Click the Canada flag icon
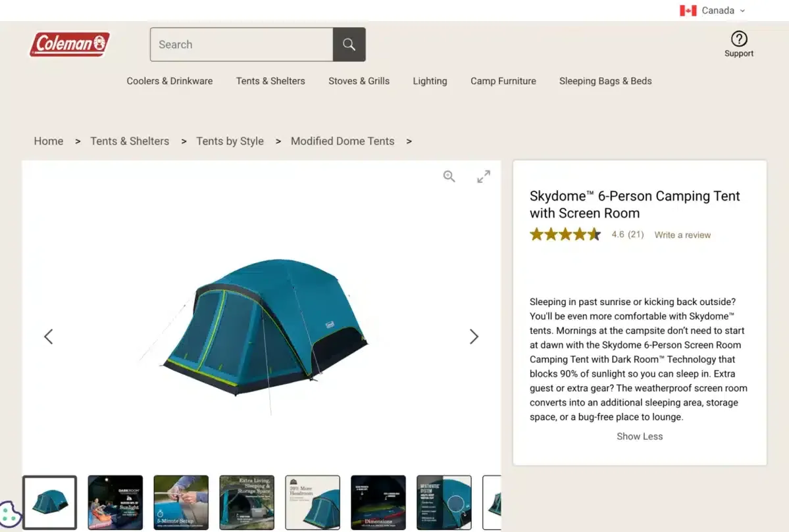 click(688, 10)
